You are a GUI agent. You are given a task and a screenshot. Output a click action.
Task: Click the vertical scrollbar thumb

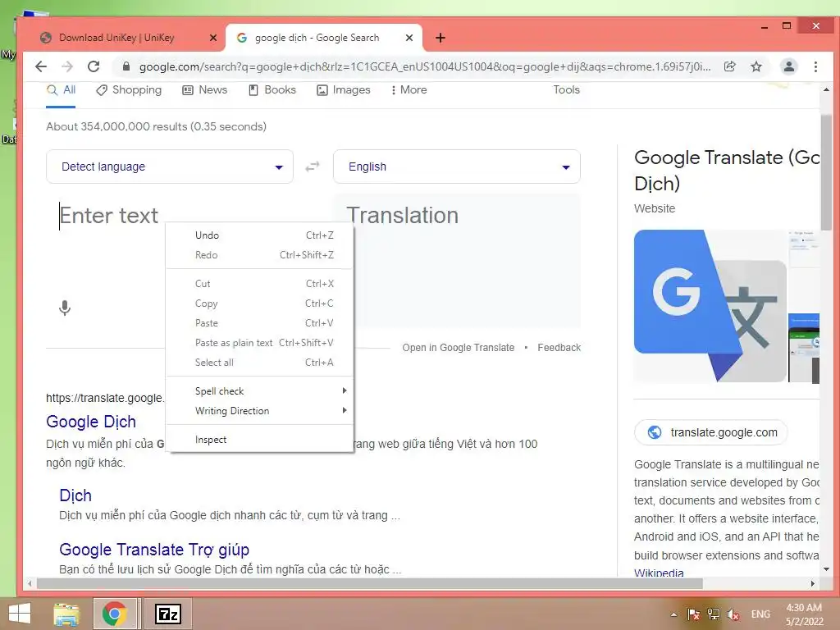pyautogui.click(x=826, y=171)
